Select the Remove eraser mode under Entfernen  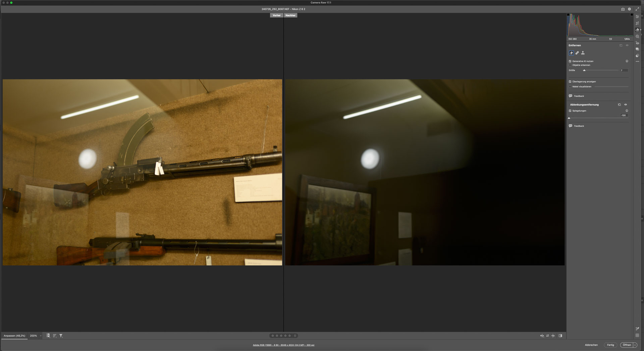click(571, 53)
